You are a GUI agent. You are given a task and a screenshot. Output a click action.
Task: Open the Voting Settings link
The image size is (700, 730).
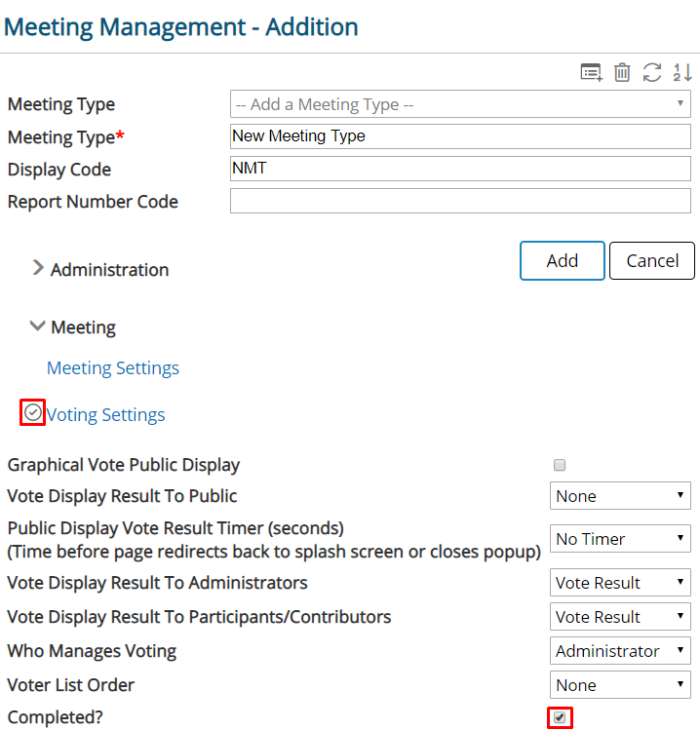[x=105, y=414]
